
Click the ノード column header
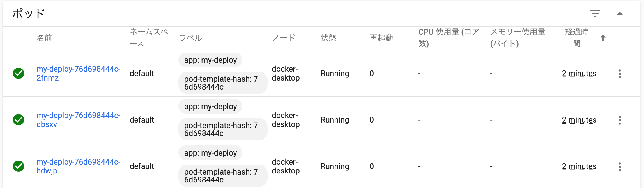coord(284,38)
